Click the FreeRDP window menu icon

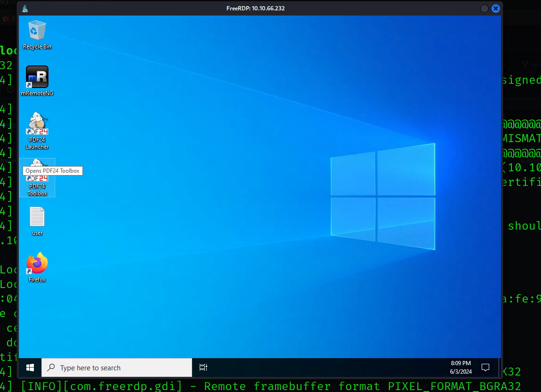click(x=25, y=8)
